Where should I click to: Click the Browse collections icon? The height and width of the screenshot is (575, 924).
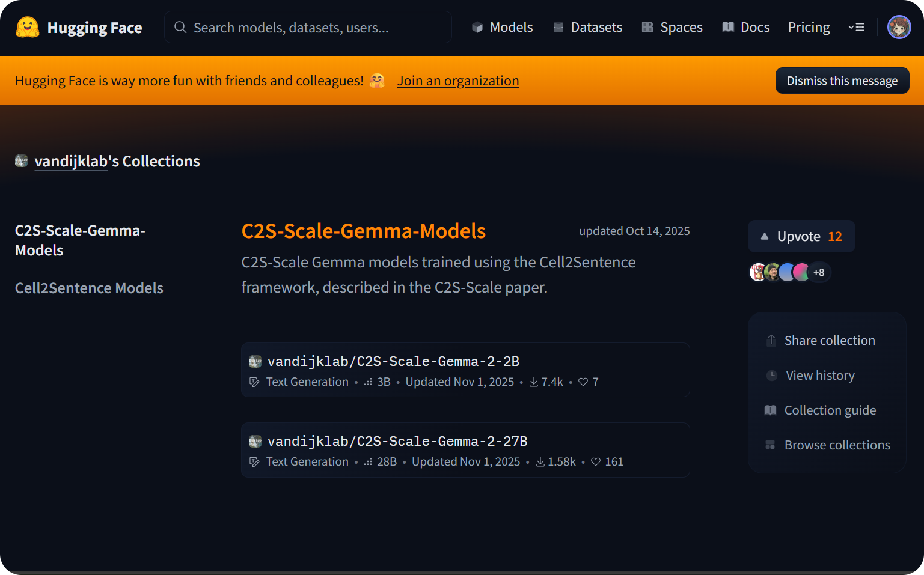770,445
